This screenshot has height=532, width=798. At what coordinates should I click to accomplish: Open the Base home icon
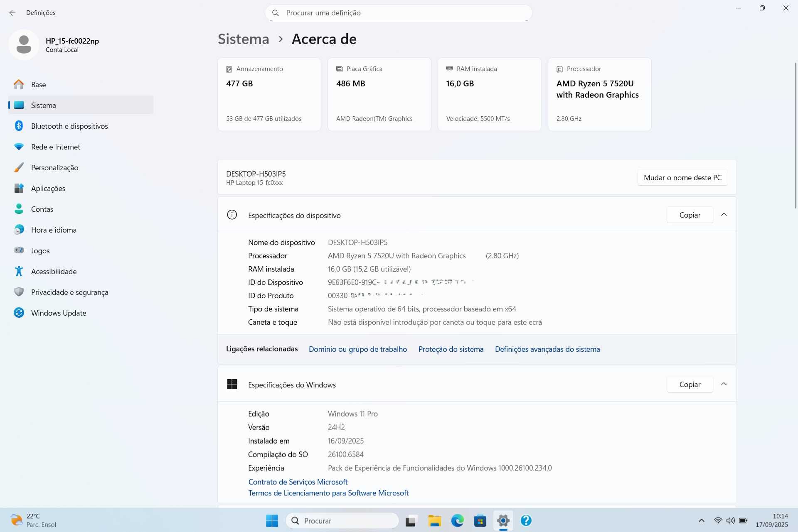(19, 84)
